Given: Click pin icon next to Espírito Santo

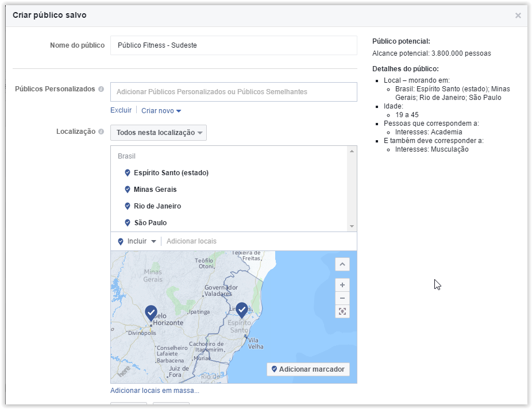Looking at the screenshot, I should coord(127,173).
